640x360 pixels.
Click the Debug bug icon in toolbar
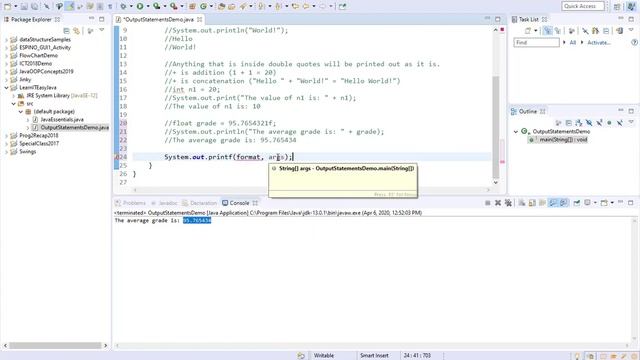123,6
